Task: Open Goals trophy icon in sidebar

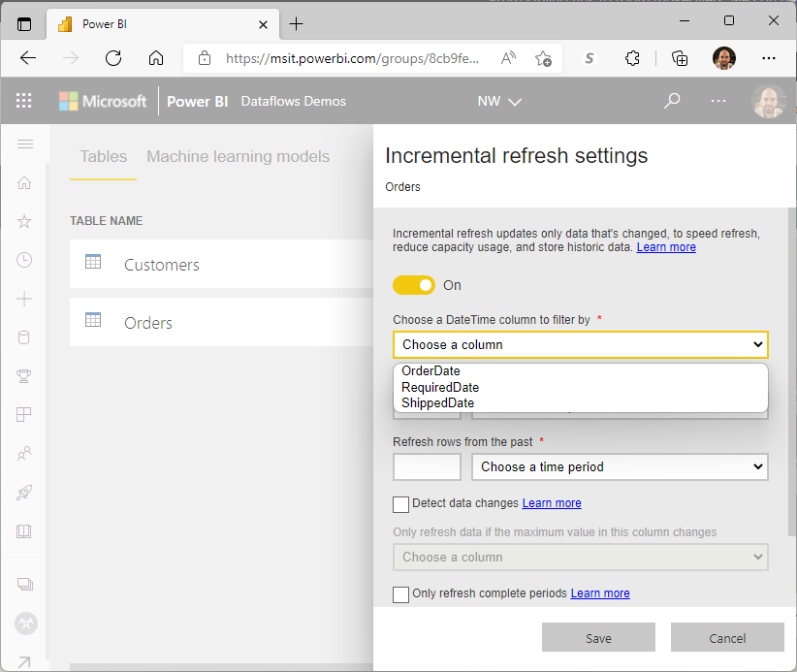Action: pos(24,376)
